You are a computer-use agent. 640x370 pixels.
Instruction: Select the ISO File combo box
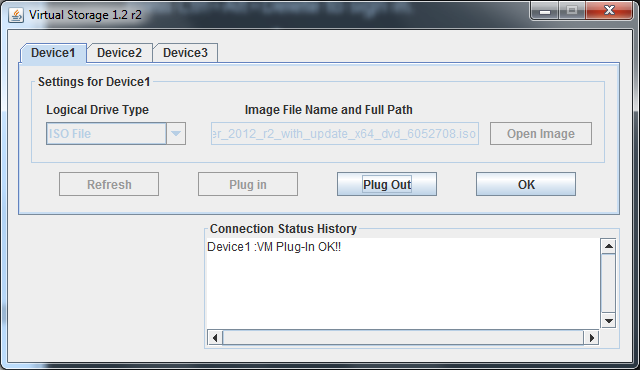coord(116,133)
